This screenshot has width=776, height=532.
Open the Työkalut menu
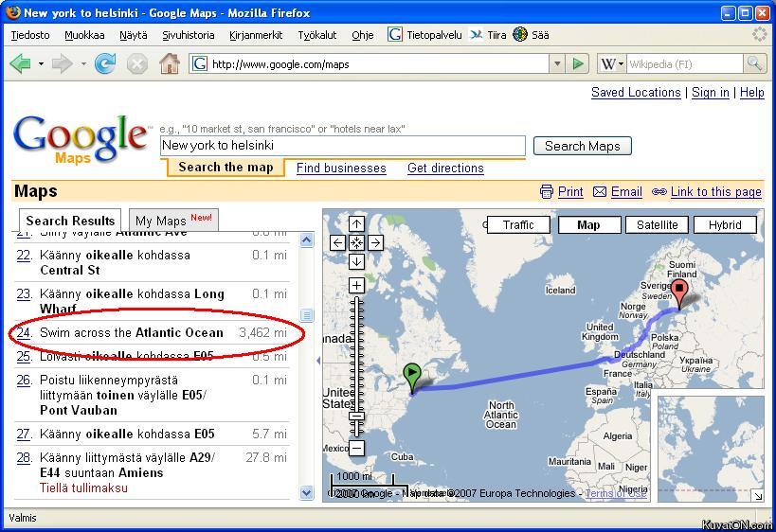317,35
